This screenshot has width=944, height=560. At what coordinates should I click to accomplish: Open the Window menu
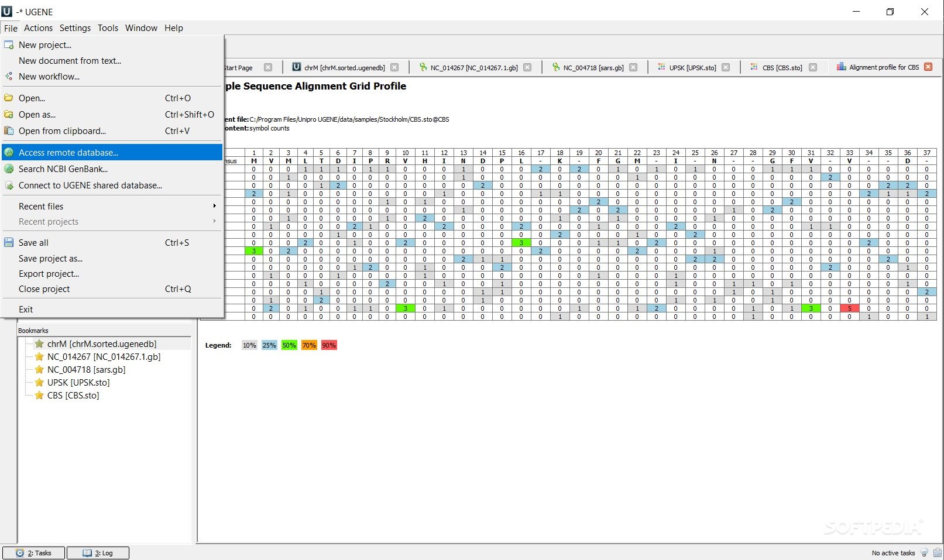pos(141,28)
